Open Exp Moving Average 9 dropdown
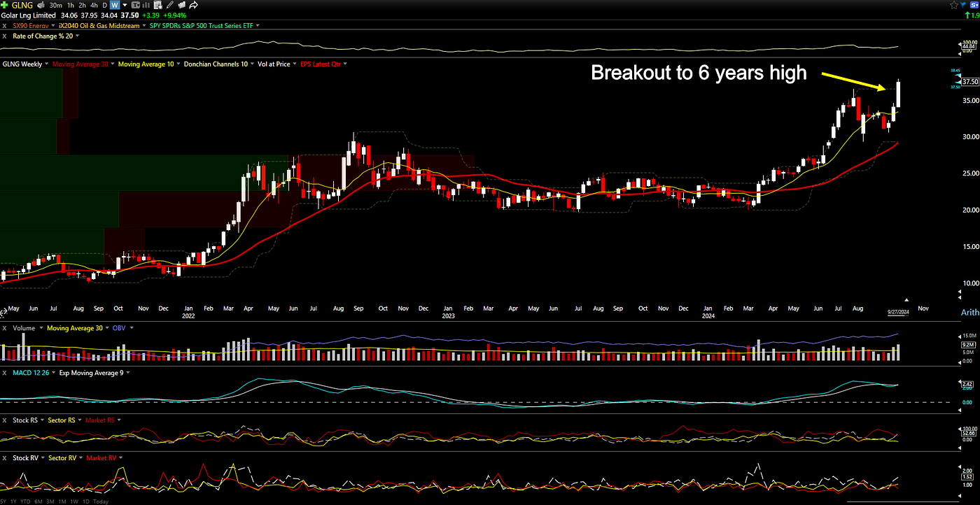The height and width of the screenshot is (505, 980). [x=128, y=373]
